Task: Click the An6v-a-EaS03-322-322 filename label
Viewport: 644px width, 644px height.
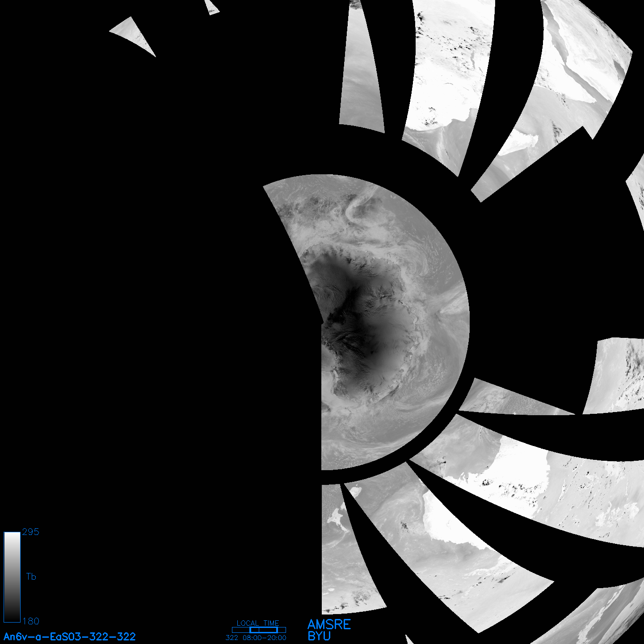Action: [x=70, y=636]
